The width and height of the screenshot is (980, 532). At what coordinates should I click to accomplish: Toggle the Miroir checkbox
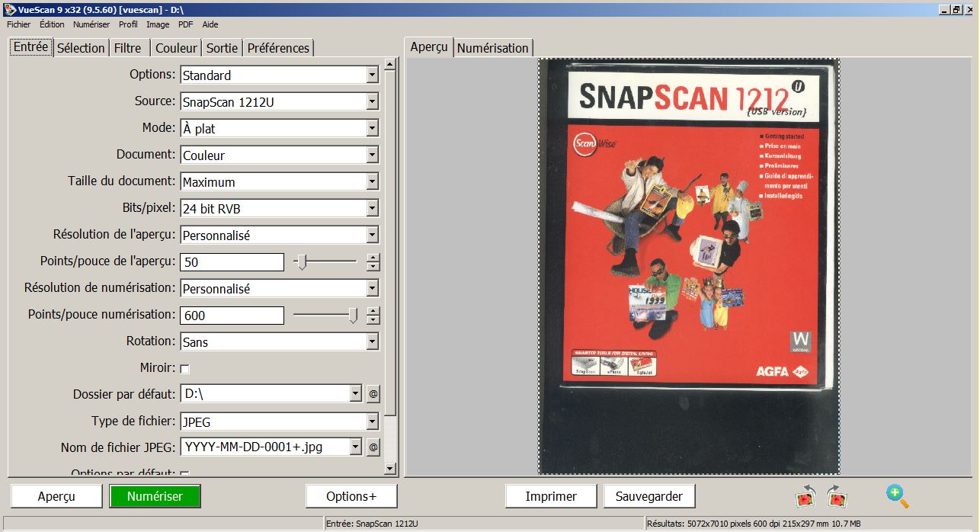point(184,369)
